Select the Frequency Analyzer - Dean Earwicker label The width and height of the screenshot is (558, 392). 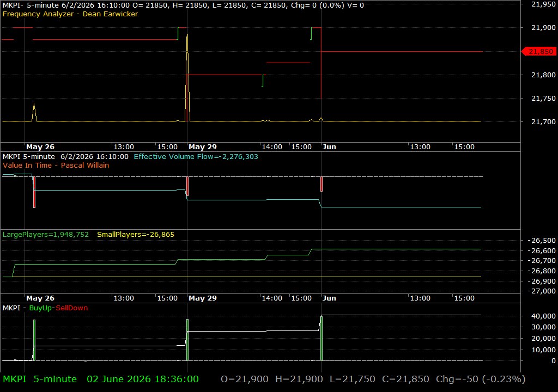70,14
